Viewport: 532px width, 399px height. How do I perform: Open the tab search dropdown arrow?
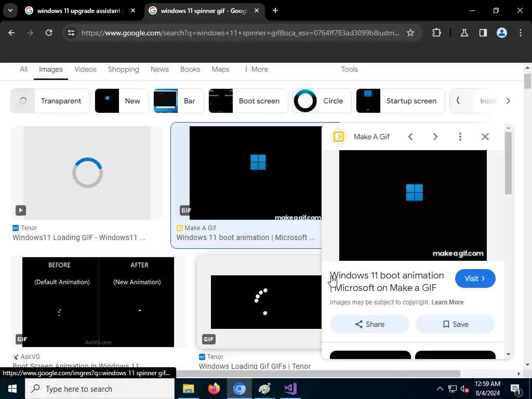10,10
